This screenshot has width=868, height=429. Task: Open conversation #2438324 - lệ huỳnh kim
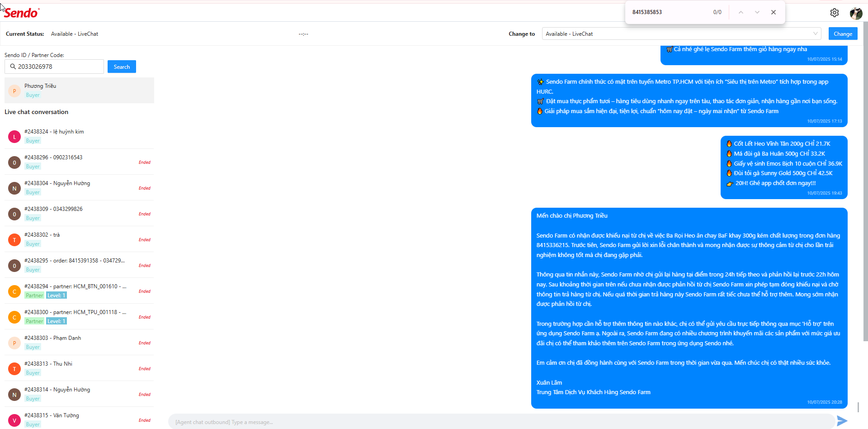point(79,136)
